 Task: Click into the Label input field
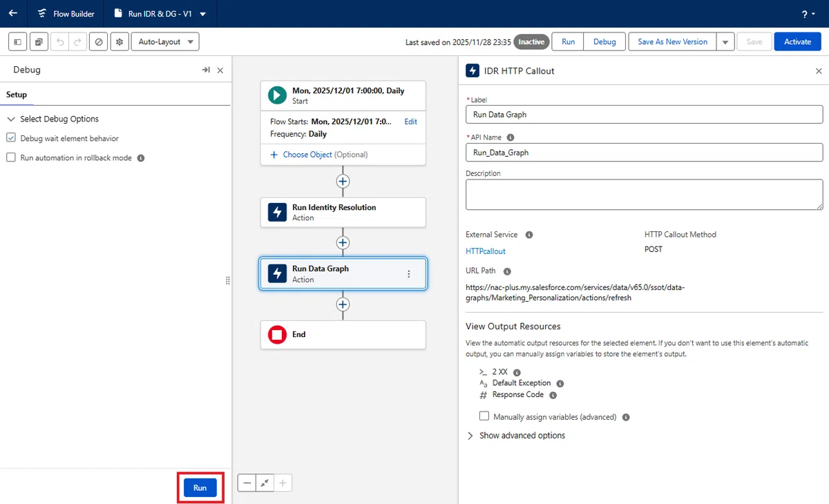pos(645,115)
